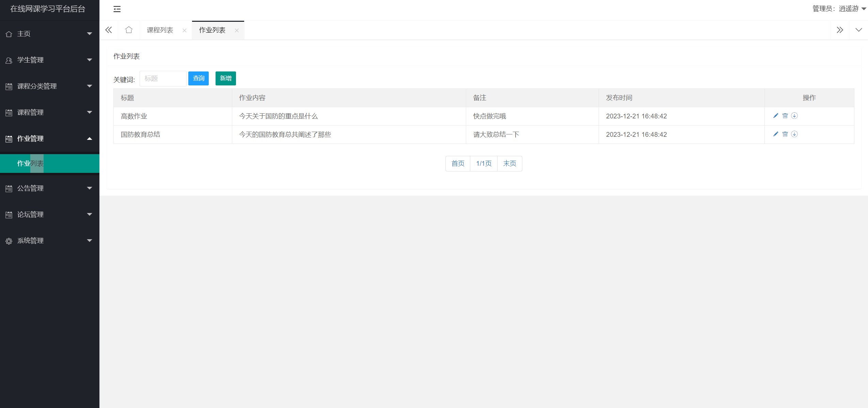
Task: Click download icon for 国防教育总结 row
Action: pos(794,134)
